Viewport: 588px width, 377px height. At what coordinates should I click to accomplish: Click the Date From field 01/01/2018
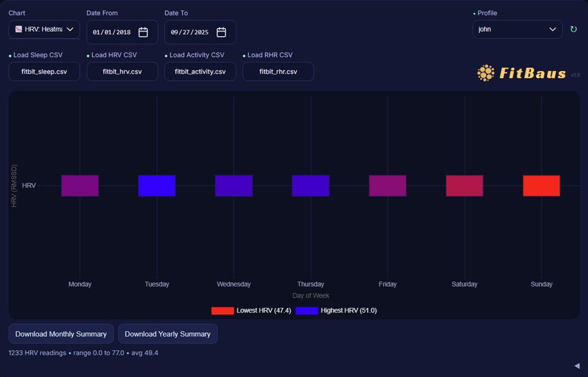coord(112,32)
